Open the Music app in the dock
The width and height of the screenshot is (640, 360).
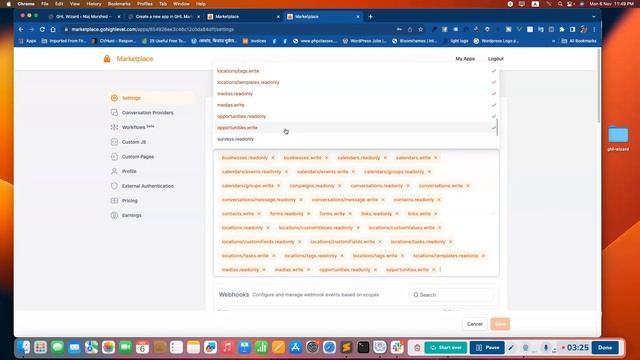coord(227,347)
